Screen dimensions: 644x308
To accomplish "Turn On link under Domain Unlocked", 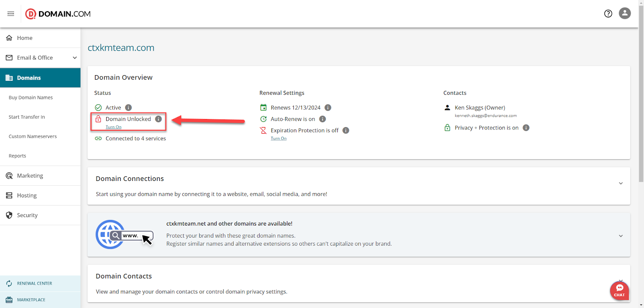I will tap(114, 127).
